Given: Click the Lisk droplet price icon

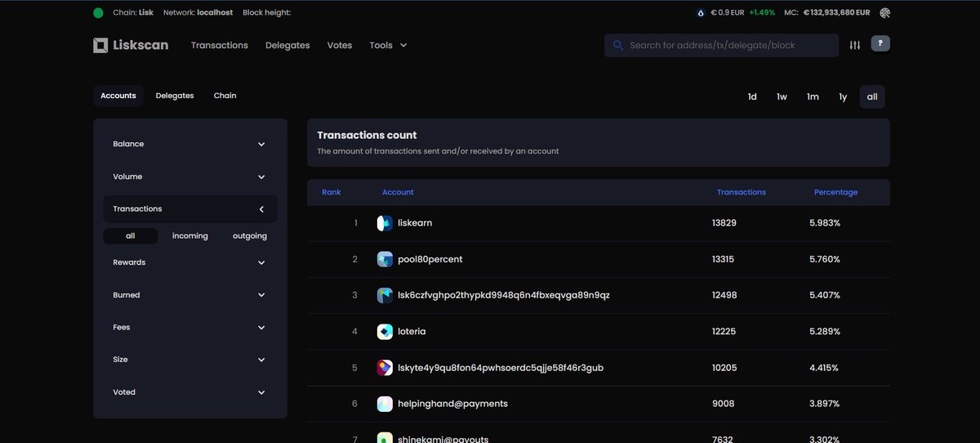Looking at the screenshot, I should click(701, 13).
